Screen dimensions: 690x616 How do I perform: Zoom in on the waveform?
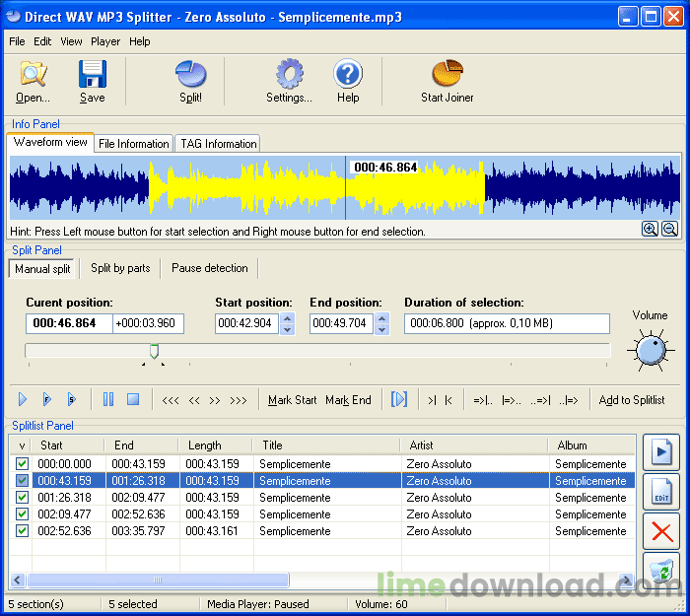pos(650,229)
